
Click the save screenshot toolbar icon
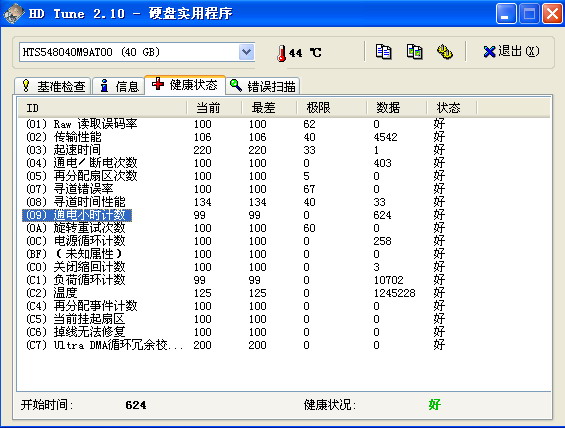pos(414,52)
